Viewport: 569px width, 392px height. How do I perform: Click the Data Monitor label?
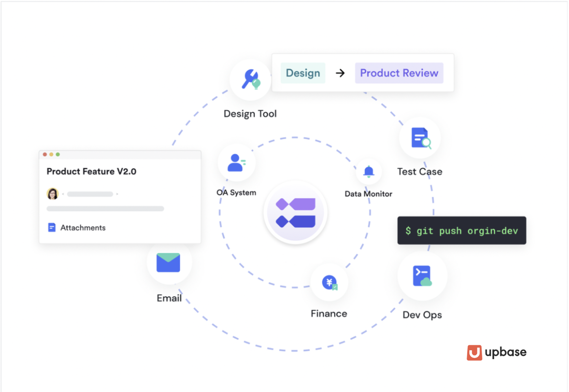(368, 194)
